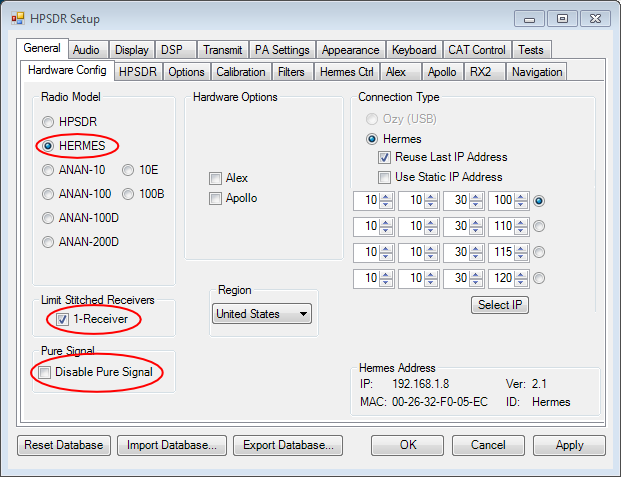
Task: Open the Filters sub-tab
Action: 291,72
